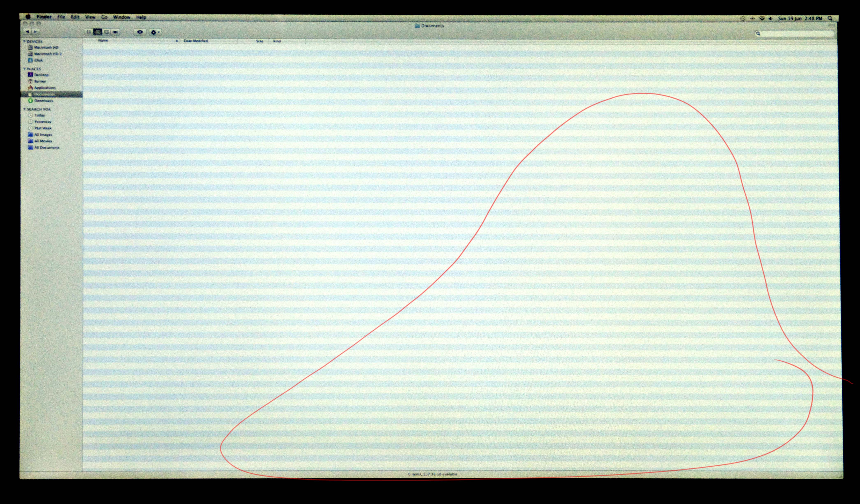Switch to icon view
Screen dimensions: 860x504
(x=88, y=32)
